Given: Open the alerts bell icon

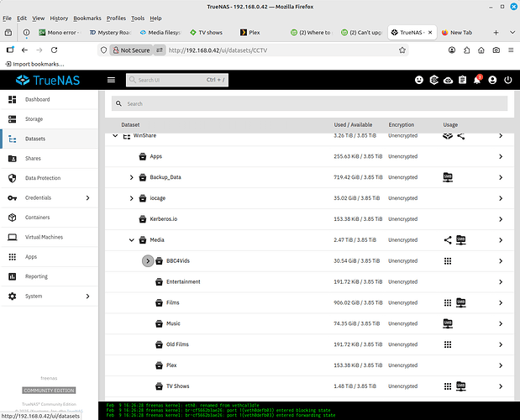Looking at the screenshot, I should tap(477, 80).
